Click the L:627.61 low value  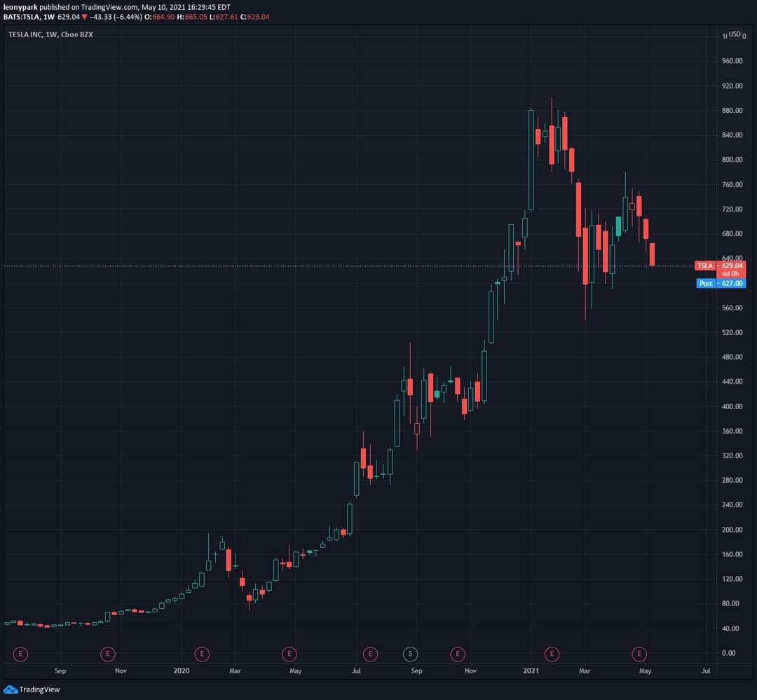(x=224, y=17)
